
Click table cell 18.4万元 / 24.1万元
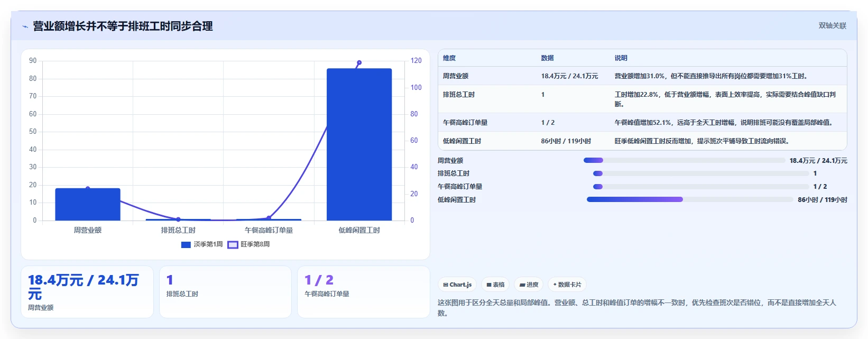coord(569,76)
